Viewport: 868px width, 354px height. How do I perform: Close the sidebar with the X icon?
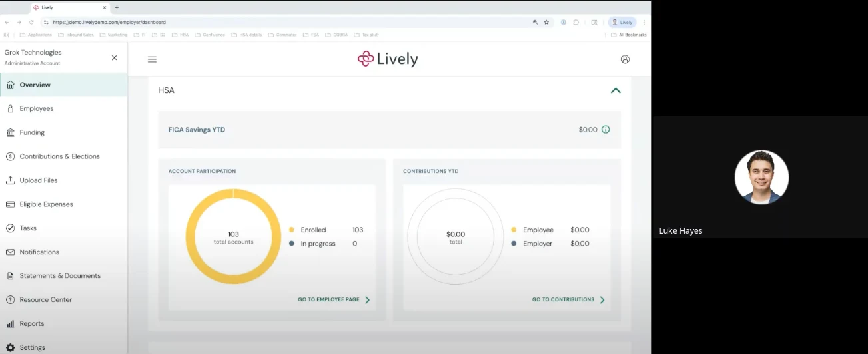click(x=114, y=58)
